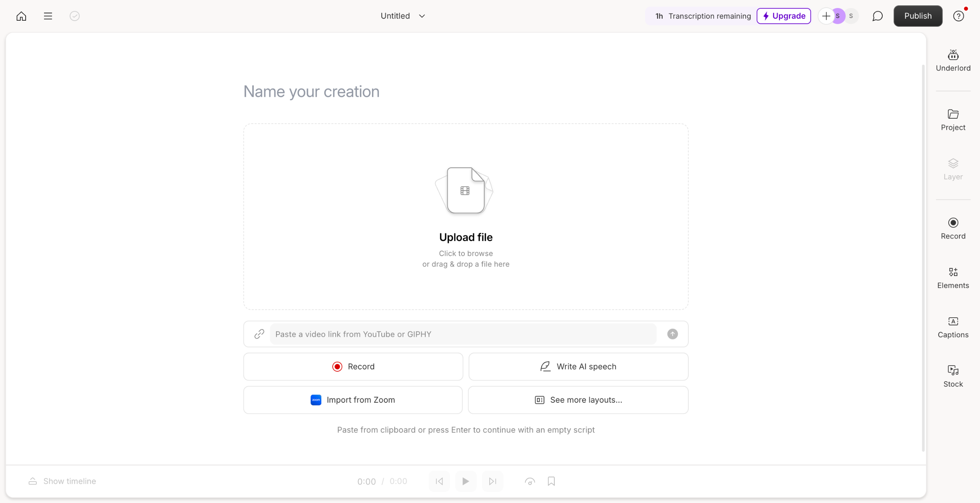980x503 pixels.
Task: Open the Project panel in sidebar
Action: 953,120
